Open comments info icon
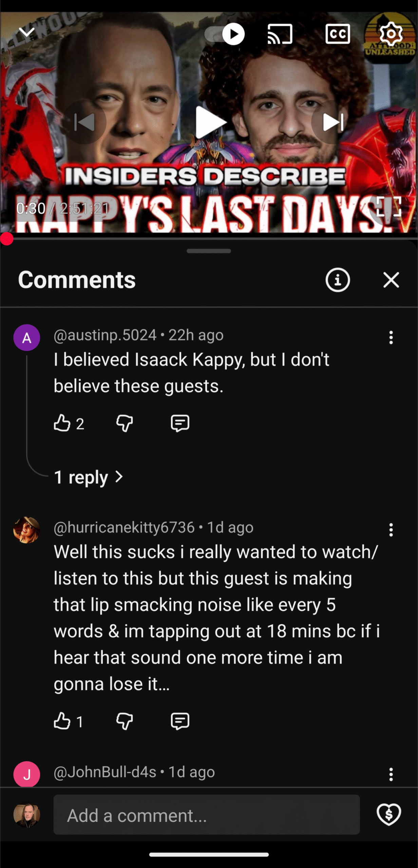This screenshot has width=418, height=868. (338, 280)
